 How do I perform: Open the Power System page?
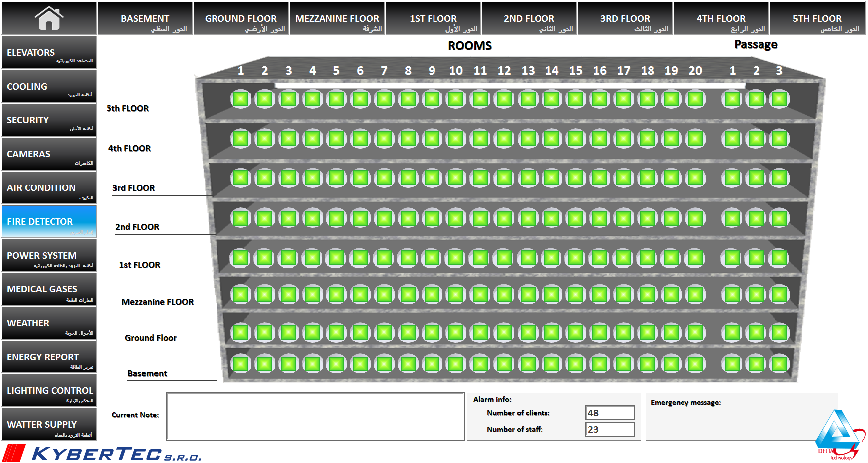pyautogui.click(x=49, y=256)
